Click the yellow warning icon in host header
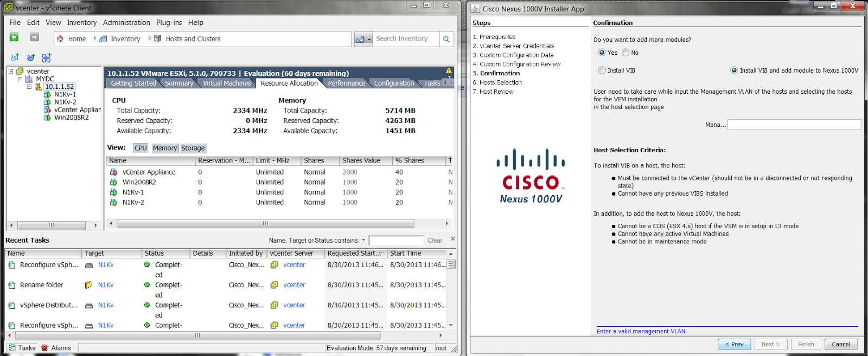868x356 pixels. pos(449,71)
